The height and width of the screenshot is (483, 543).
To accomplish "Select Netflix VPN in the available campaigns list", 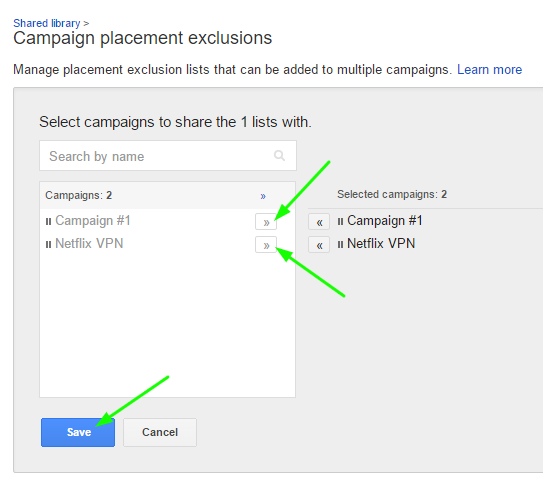I will 89,243.
